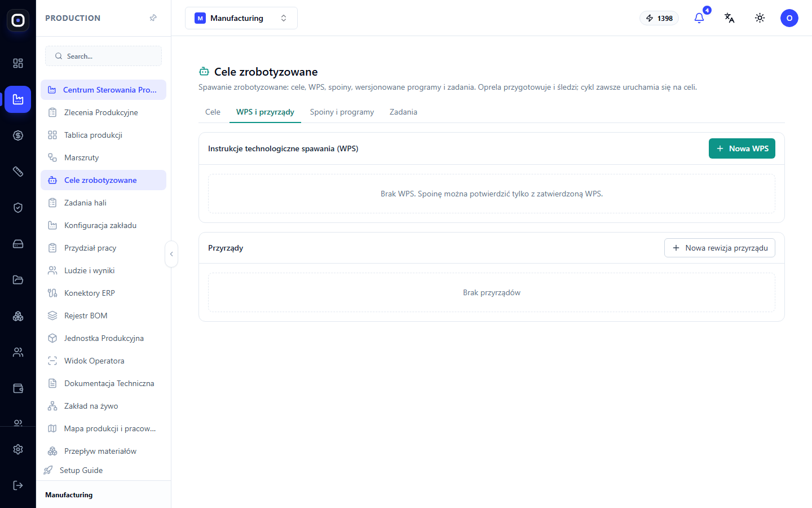Open user avatar menu

(789, 18)
